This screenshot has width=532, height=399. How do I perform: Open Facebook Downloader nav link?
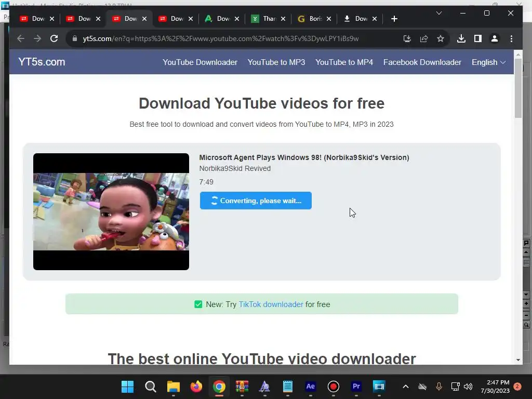coord(422,62)
